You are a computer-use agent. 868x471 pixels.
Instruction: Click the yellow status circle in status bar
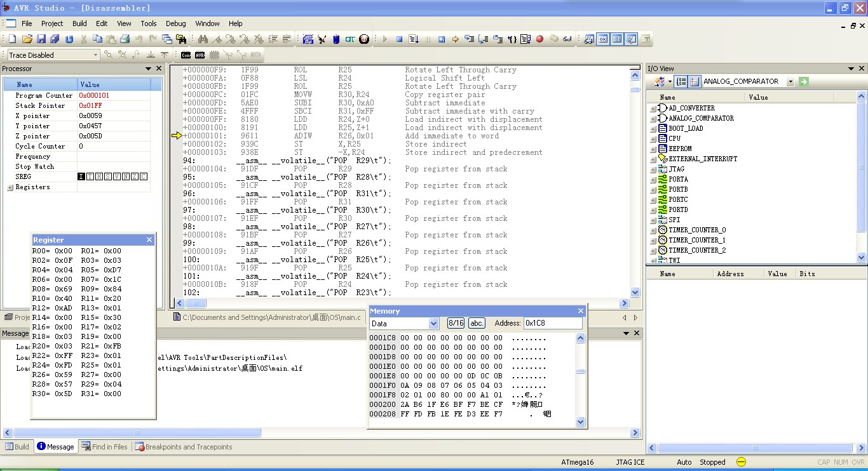(x=741, y=462)
